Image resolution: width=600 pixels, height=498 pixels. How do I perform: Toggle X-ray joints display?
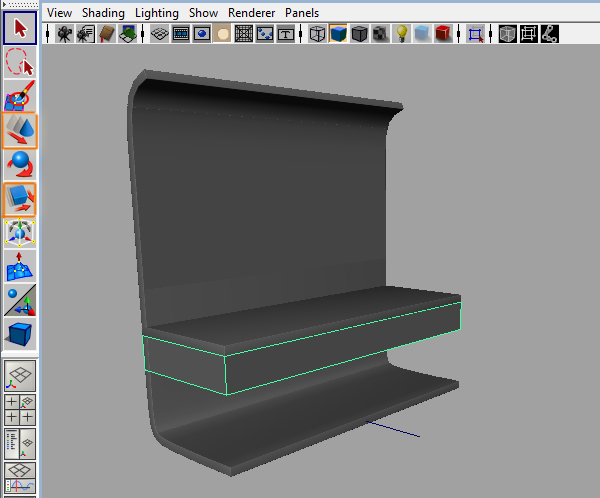549,34
